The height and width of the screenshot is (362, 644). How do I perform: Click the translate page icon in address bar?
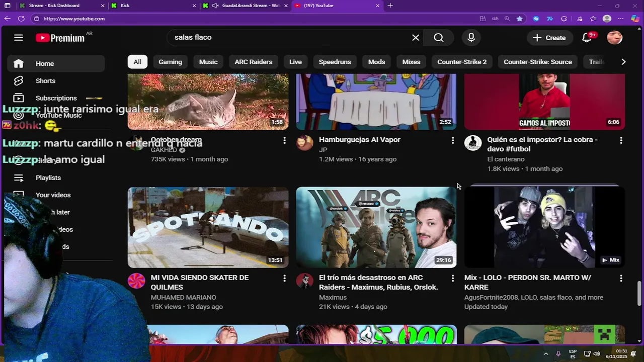click(x=495, y=19)
